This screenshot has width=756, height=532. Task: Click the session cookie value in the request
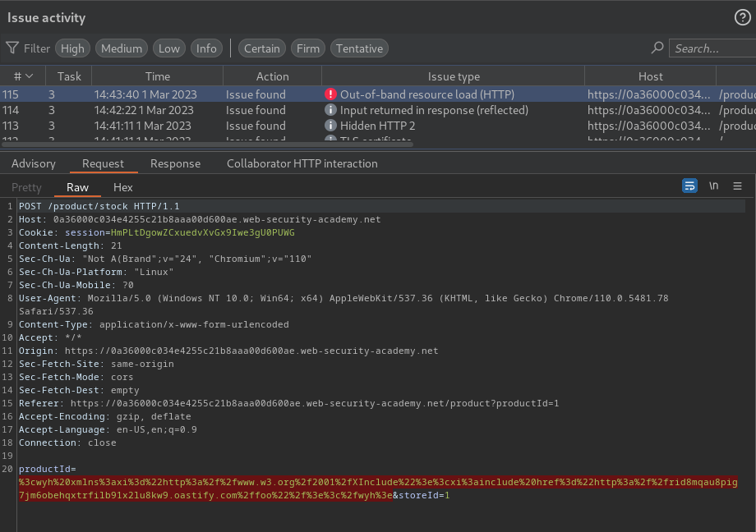coord(202,233)
